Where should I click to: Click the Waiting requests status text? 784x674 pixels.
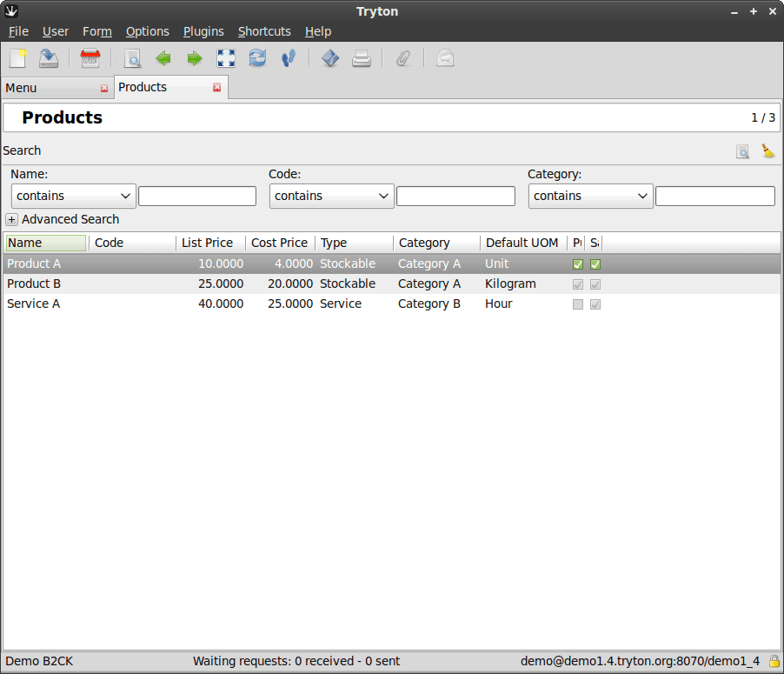296,661
